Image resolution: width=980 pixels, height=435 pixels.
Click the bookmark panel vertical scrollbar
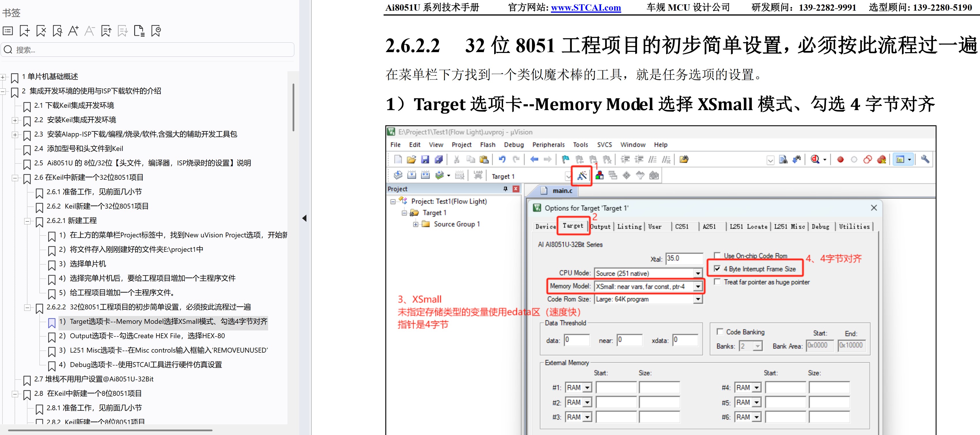coord(293,107)
